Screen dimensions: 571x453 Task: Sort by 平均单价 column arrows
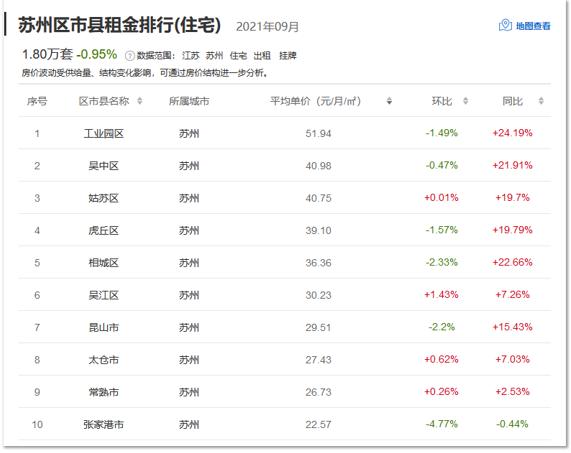tap(389, 101)
